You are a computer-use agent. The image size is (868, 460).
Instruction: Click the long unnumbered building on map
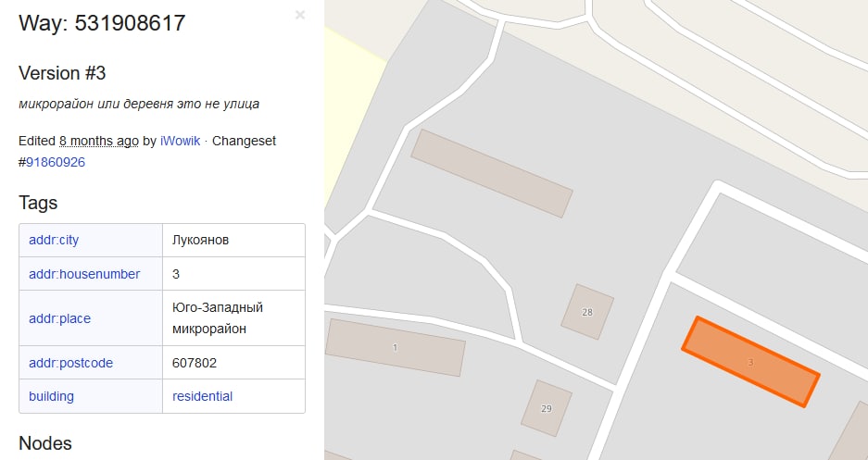click(492, 174)
